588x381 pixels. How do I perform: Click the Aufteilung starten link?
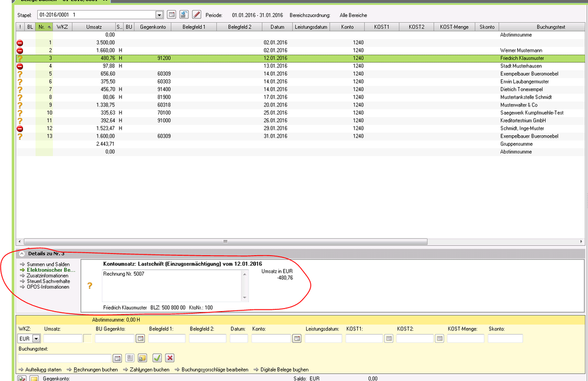click(43, 370)
